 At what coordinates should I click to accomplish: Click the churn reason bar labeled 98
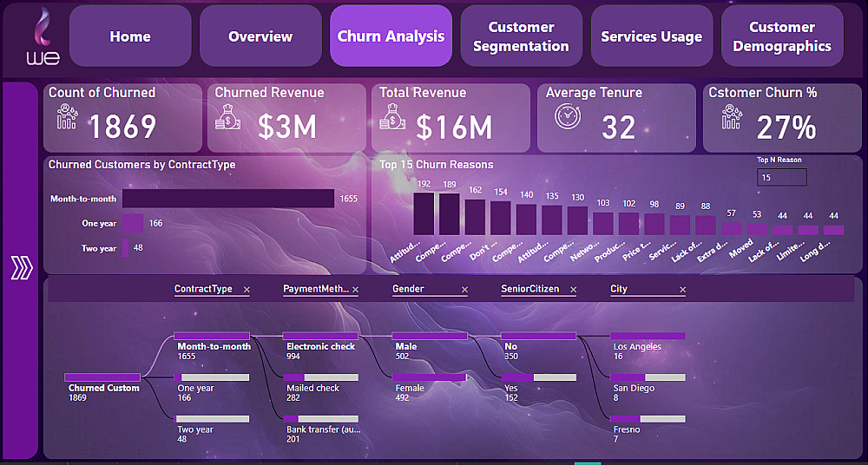654,224
